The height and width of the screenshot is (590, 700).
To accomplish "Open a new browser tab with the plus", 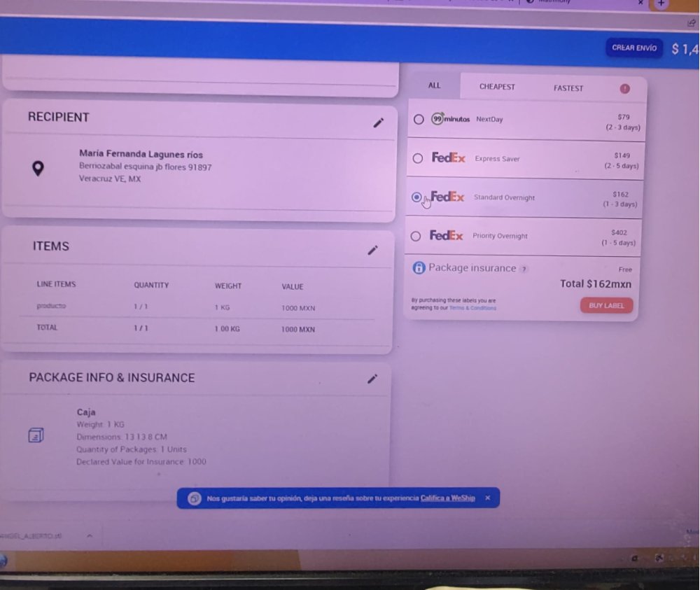I will (x=661, y=3).
